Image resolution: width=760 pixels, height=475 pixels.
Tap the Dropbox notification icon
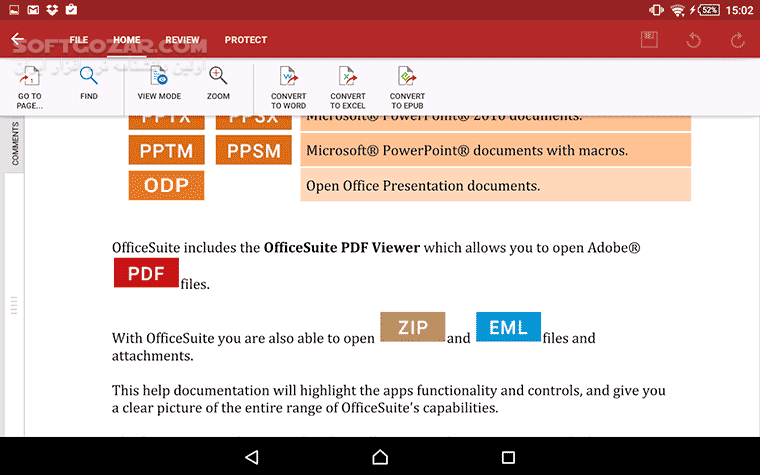point(52,10)
